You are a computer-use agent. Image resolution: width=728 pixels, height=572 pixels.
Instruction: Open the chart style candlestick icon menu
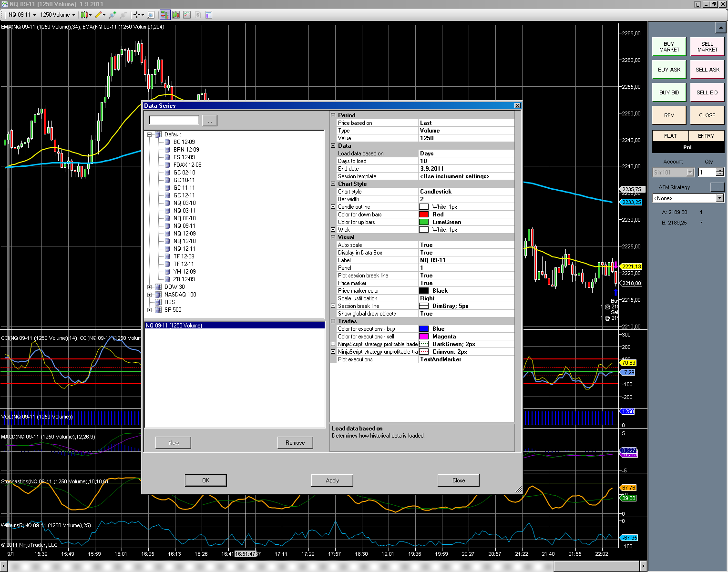click(86, 15)
